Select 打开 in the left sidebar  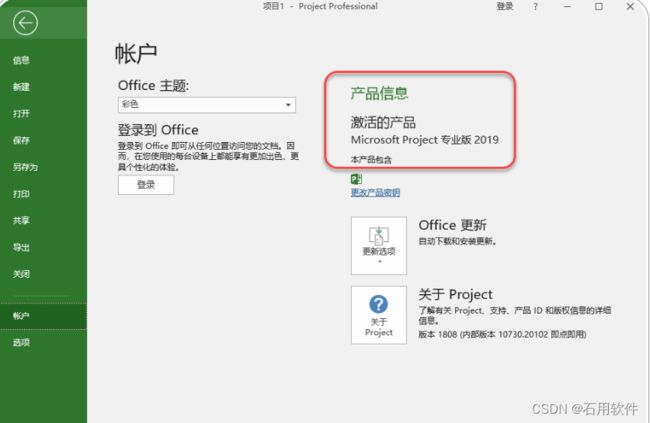click(21, 114)
